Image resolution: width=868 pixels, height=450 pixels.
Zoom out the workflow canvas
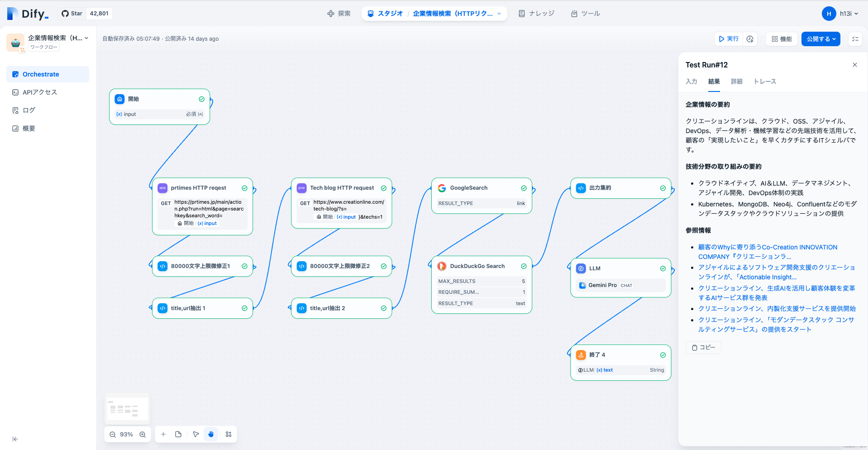(x=113, y=434)
